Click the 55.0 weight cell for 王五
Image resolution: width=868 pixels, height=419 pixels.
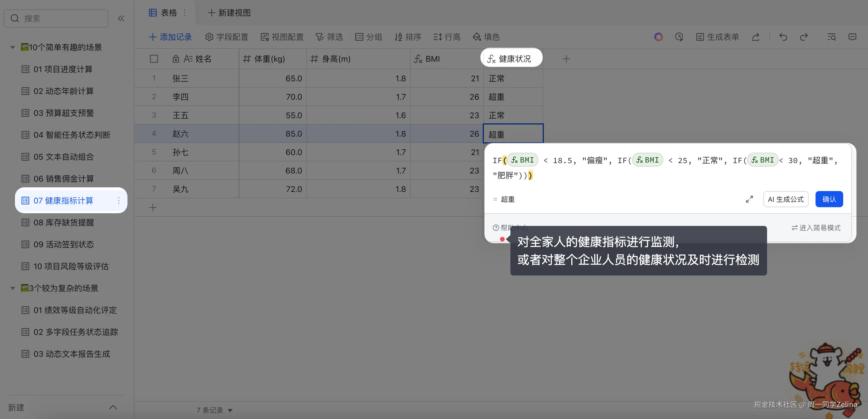click(x=273, y=116)
